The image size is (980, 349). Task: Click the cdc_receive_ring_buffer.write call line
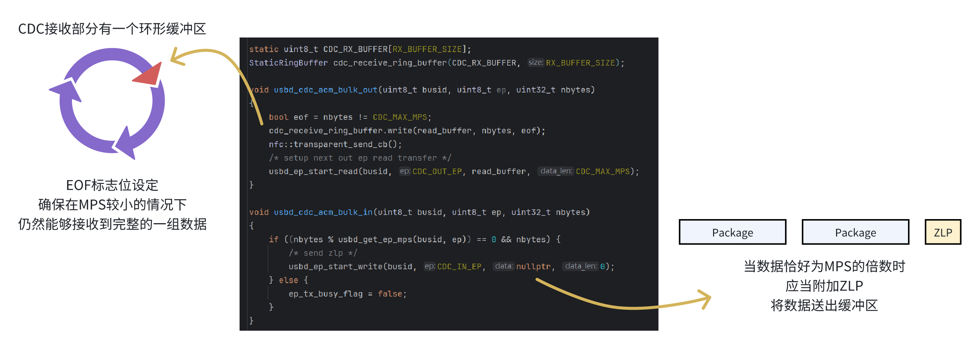[407, 131]
